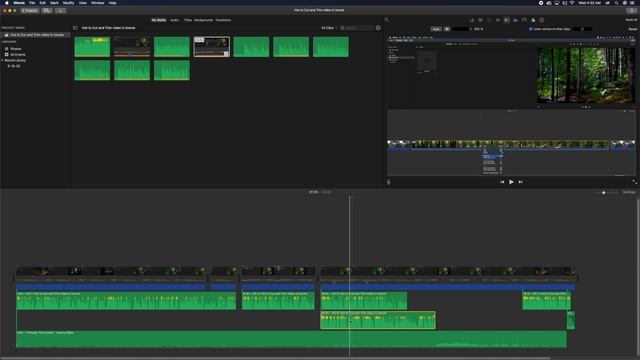Select the volume speaker adjustment icon

pyautogui.click(x=507, y=20)
